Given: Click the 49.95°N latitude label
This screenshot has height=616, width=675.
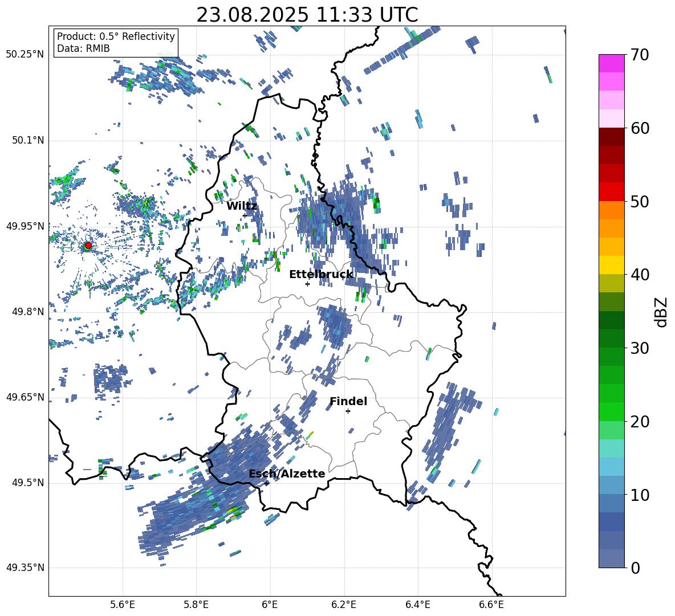Looking at the screenshot, I should coord(25,226).
